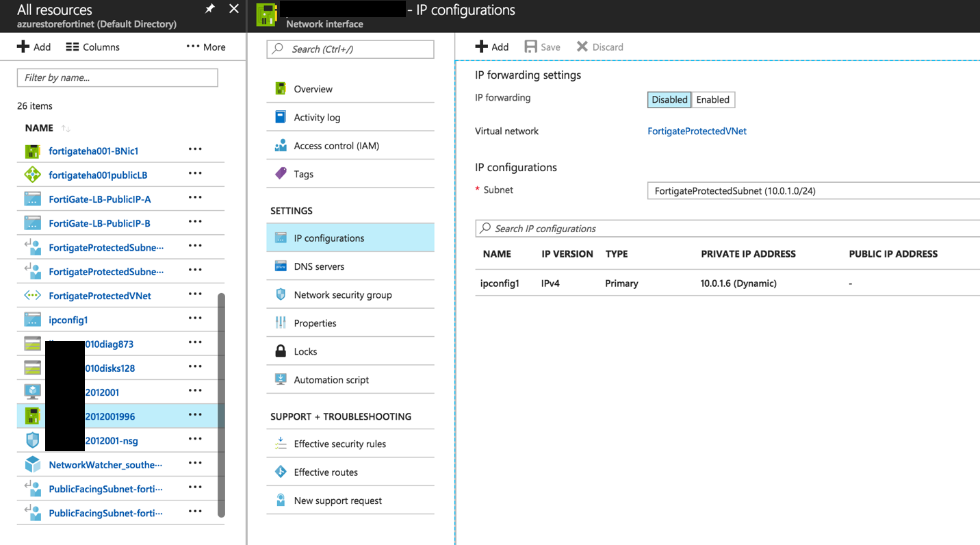
Task: Select the Network security group shield icon
Action: [x=281, y=294]
